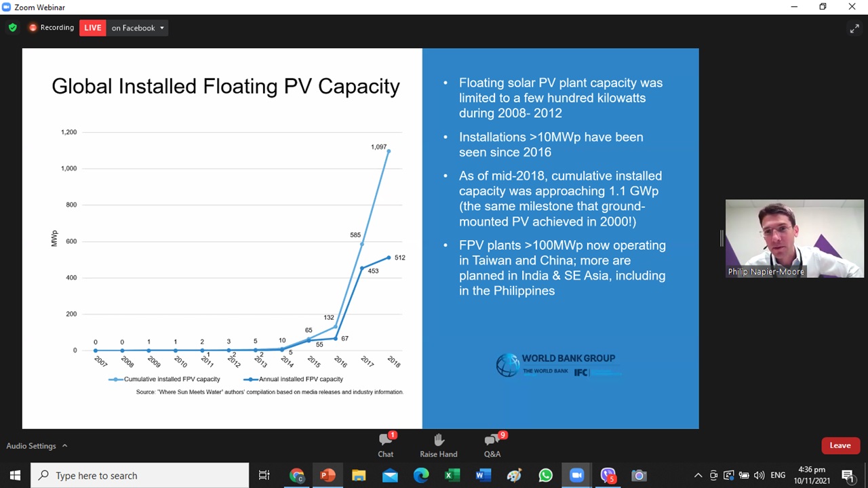
Task: Open Viber from the taskbar
Action: [x=608, y=476]
